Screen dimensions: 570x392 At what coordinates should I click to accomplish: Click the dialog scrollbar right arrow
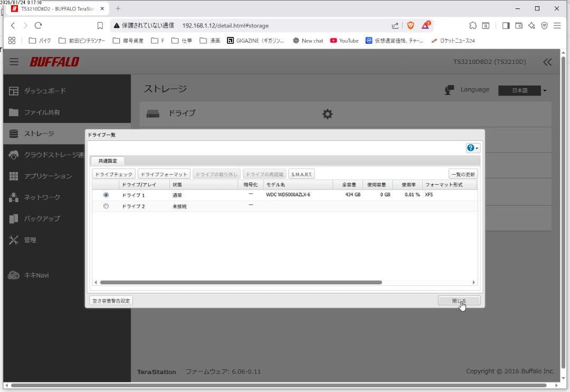(473, 282)
